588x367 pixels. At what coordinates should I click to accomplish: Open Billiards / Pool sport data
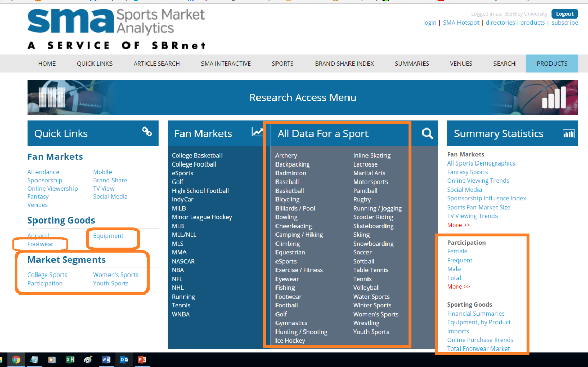(295, 208)
